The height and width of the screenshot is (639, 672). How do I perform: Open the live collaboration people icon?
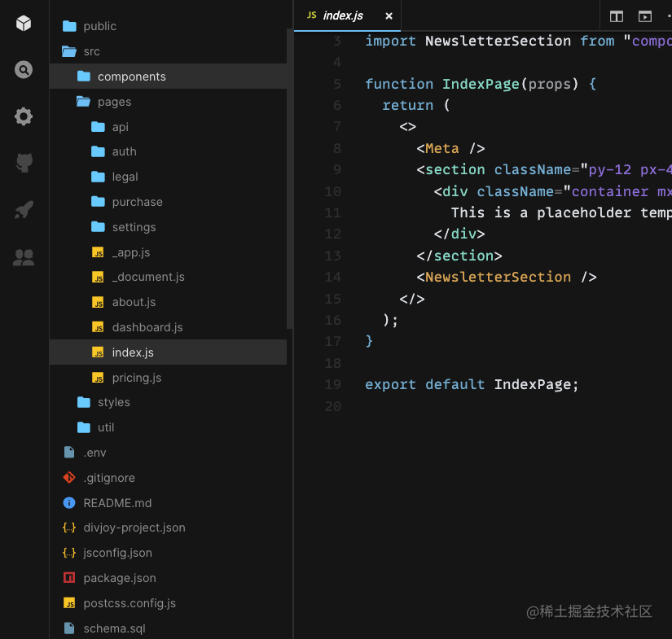pyautogui.click(x=24, y=257)
